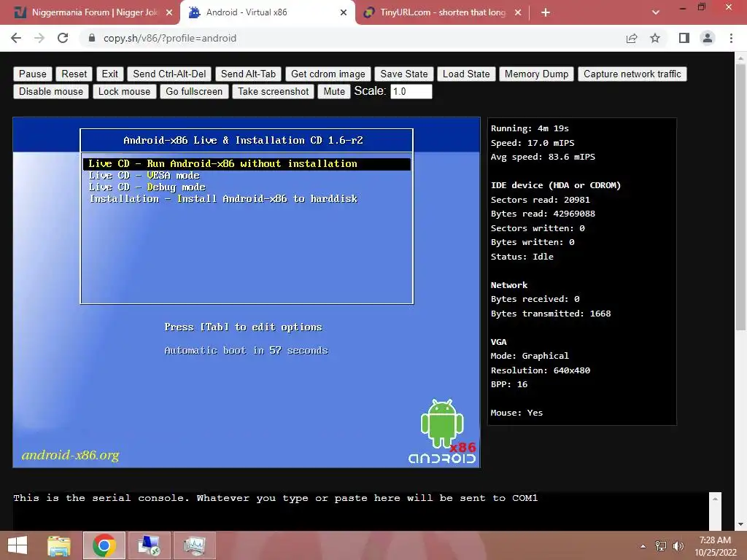Click Send Alt-Tab button

point(248,74)
